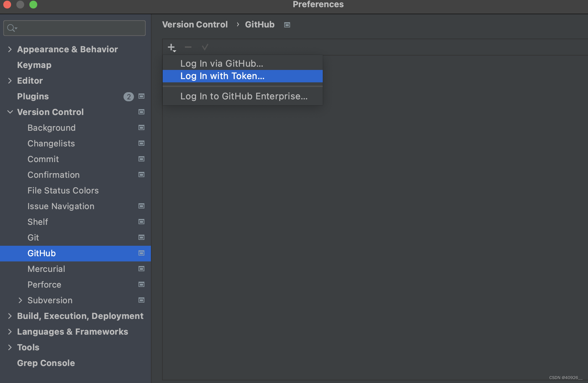Click the project icon beside Changelists
Image resolution: width=588 pixels, height=383 pixels.
pos(141,143)
